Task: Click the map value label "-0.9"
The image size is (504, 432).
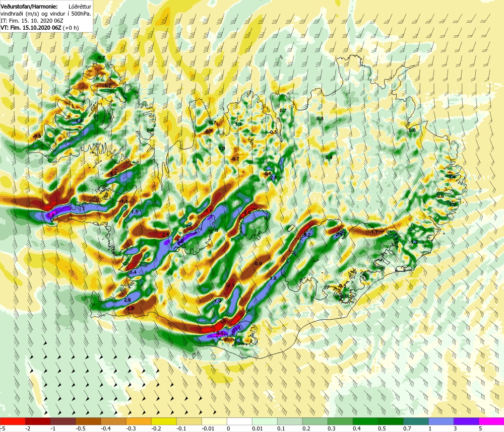Action: coord(258,264)
